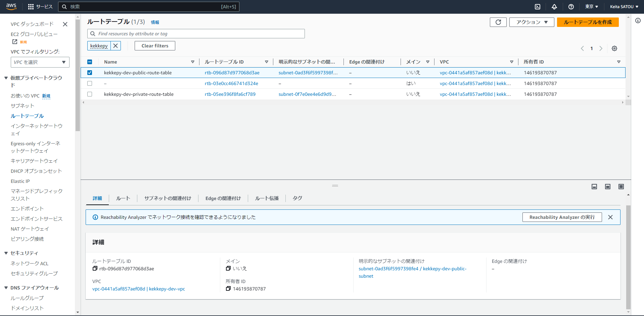Open the AWS home logo
Viewport: 644px width, 316px height.
coord(11,6)
